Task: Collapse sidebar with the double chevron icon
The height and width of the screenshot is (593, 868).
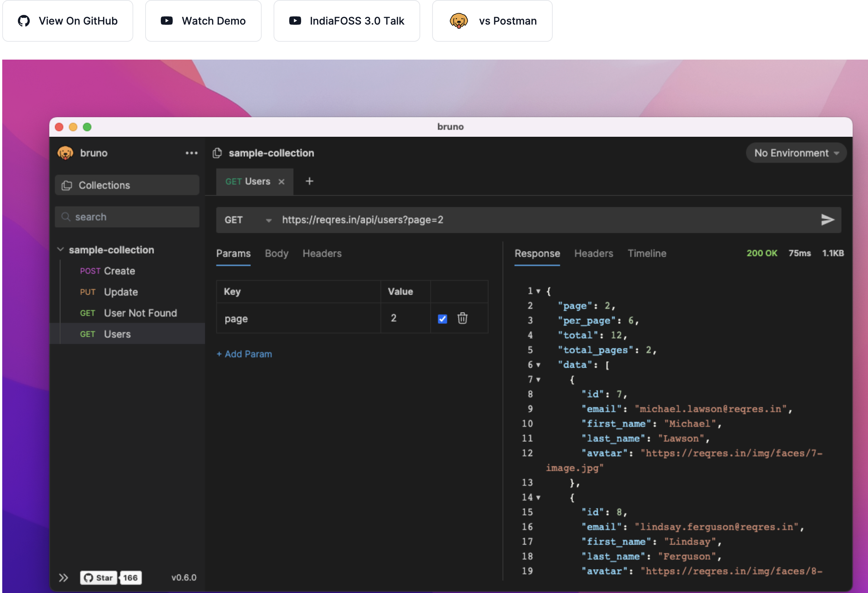Action: coord(64,578)
